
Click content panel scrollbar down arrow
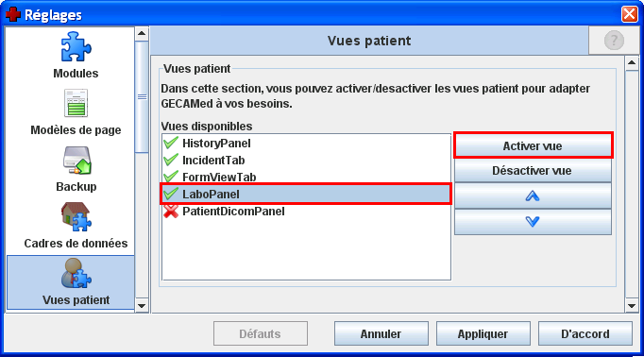point(632,306)
